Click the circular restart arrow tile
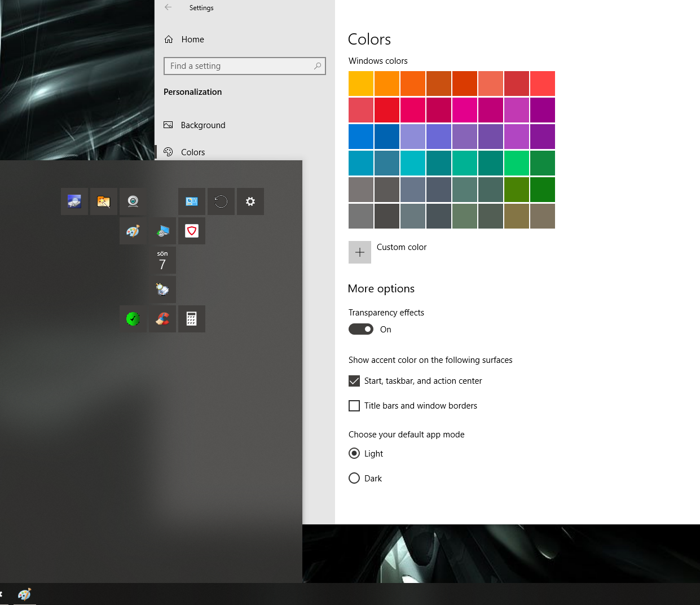Viewport: 700px width, 605px height. (x=221, y=201)
